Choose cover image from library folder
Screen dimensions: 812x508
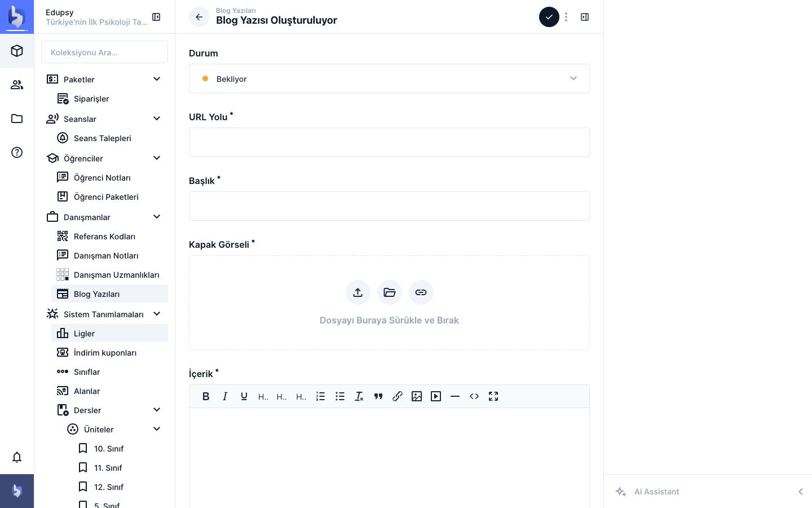(x=390, y=292)
